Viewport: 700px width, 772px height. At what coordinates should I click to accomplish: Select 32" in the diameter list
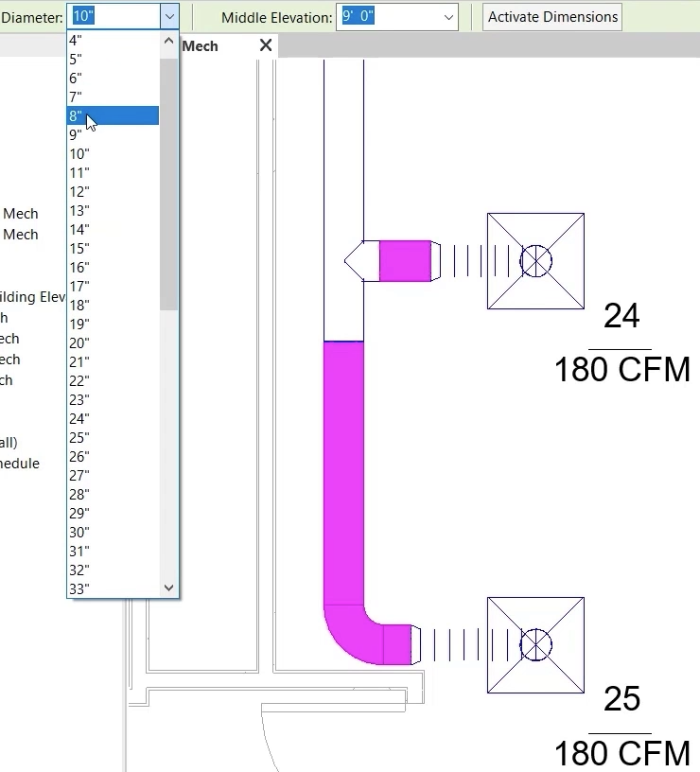113,570
